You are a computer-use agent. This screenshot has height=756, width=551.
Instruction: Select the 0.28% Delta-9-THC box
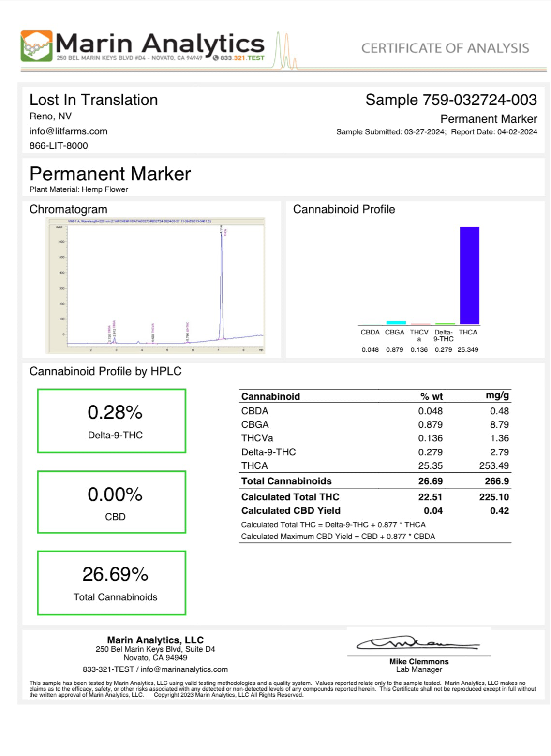pyautogui.click(x=112, y=421)
